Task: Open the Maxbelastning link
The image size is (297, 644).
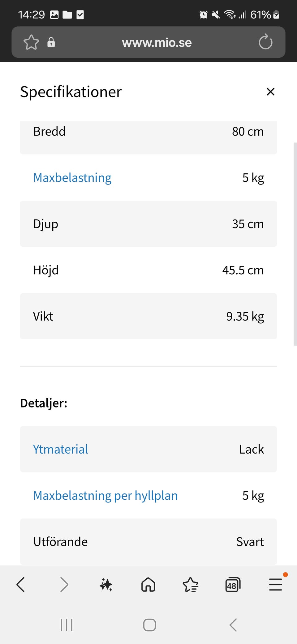Action: [72, 178]
